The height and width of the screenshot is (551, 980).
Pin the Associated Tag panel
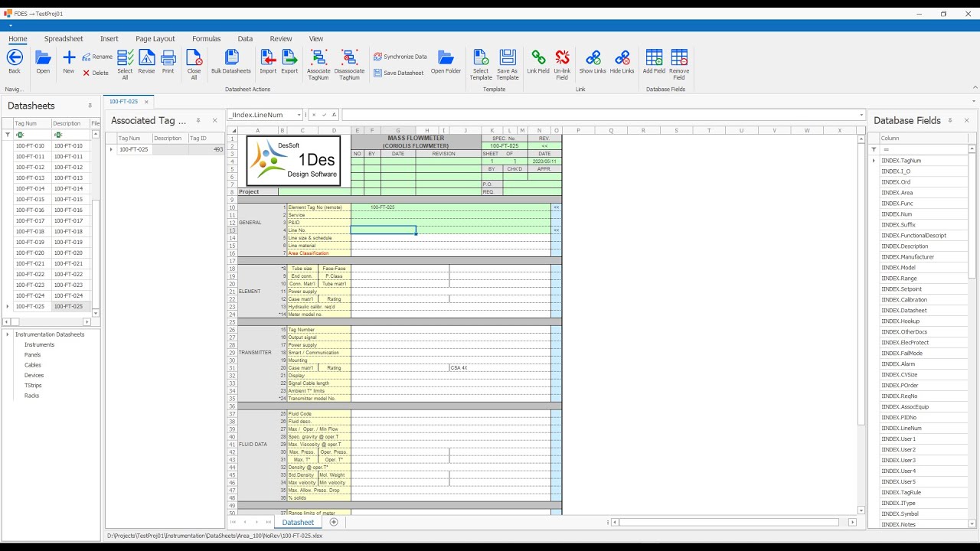[198, 120]
